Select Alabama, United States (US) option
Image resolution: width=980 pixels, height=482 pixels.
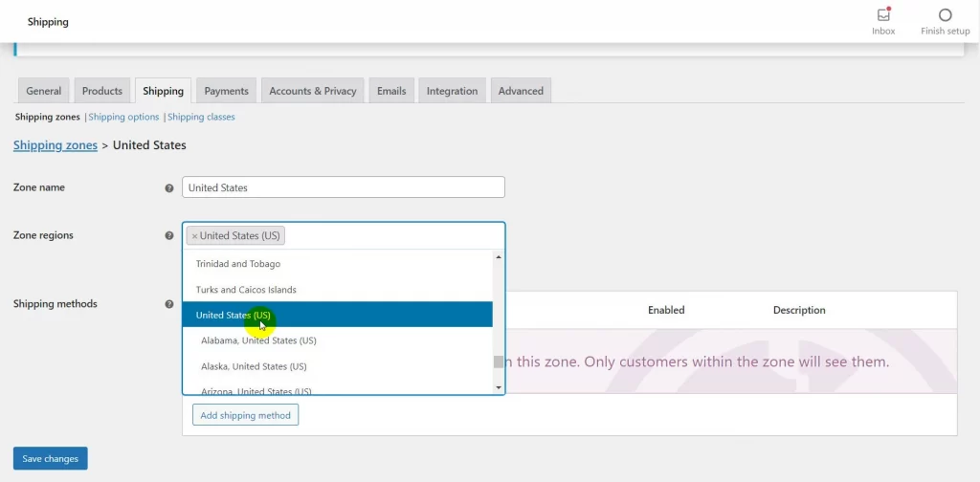[x=338, y=340]
